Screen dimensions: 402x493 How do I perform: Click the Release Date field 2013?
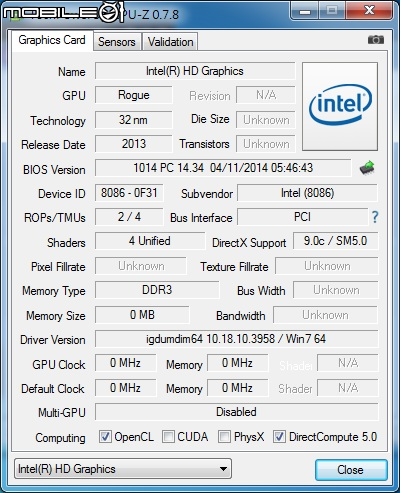click(134, 144)
